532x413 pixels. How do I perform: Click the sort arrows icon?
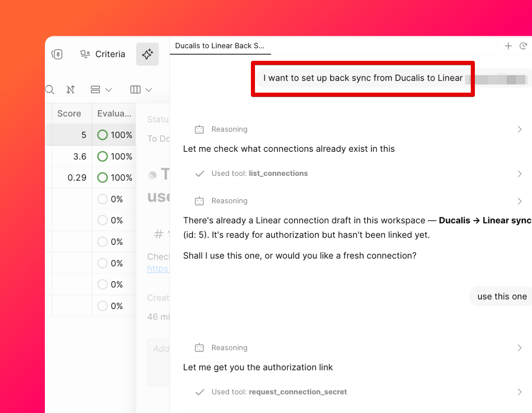click(x=71, y=89)
